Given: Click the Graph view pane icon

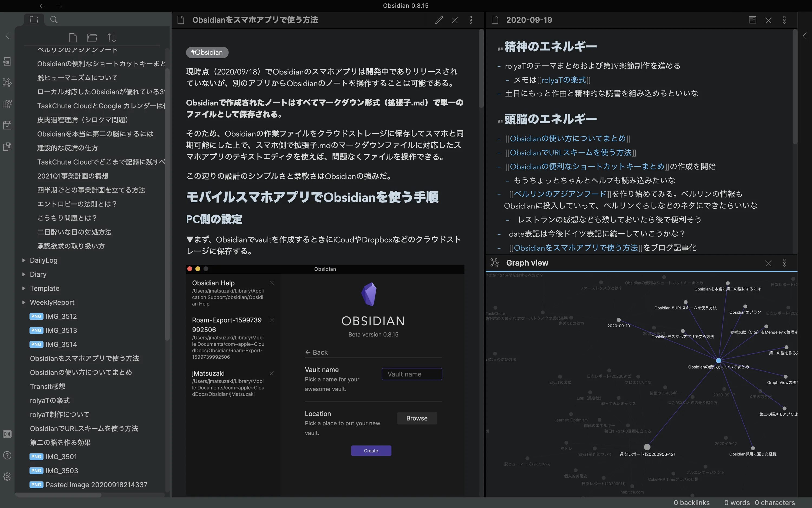Looking at the screenshot, I should pyautogui.click(x=495, y=263).
